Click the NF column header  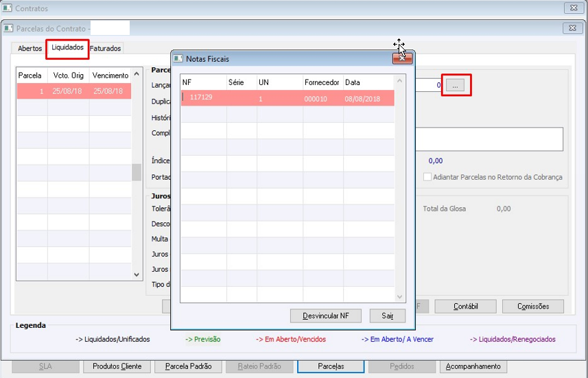click(204, 82)
